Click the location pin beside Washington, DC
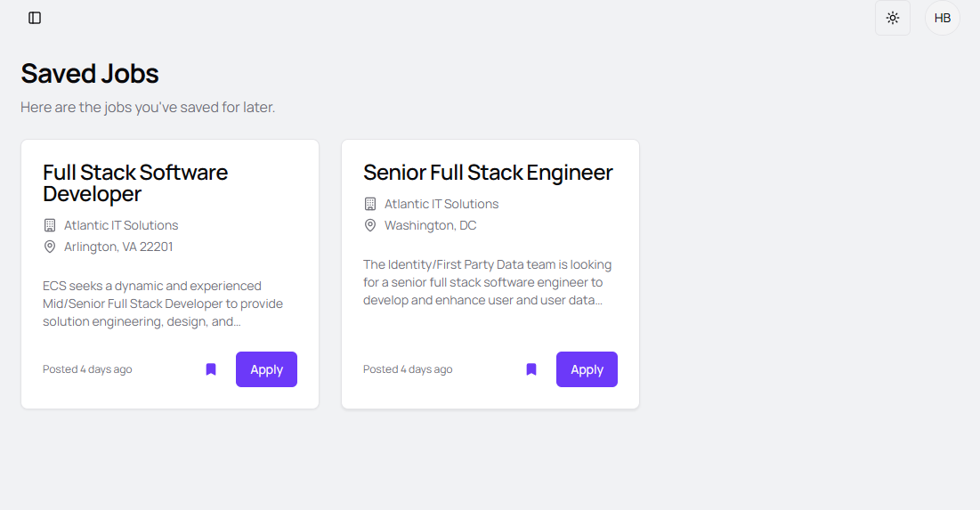The image size is (980, 510). [370, 225]
